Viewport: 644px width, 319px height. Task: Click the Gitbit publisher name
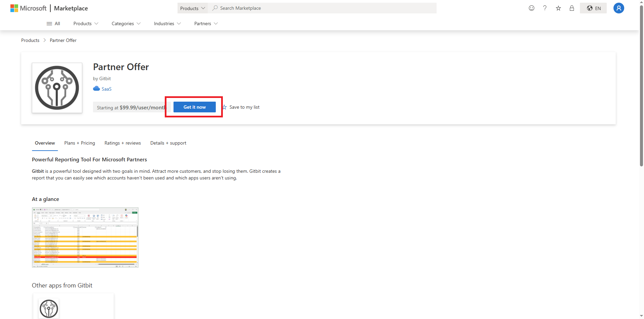105,78
